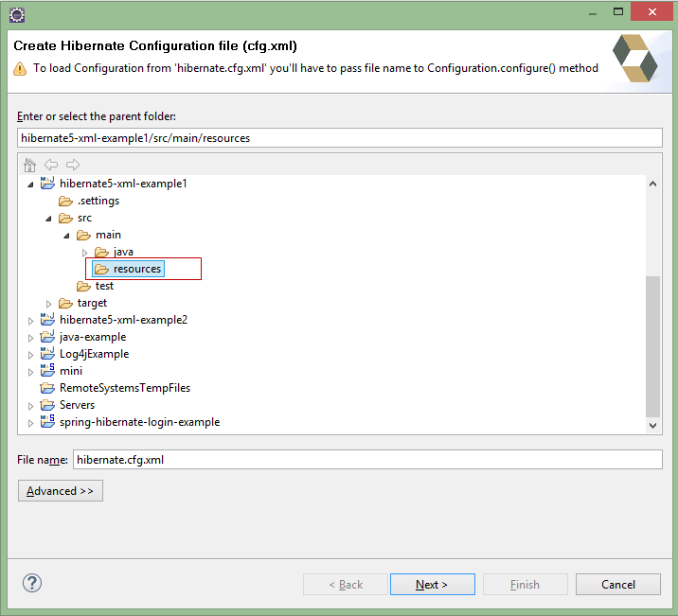
Task: Maximize the wizard dialog window
Action: click(x=618, y=11)
